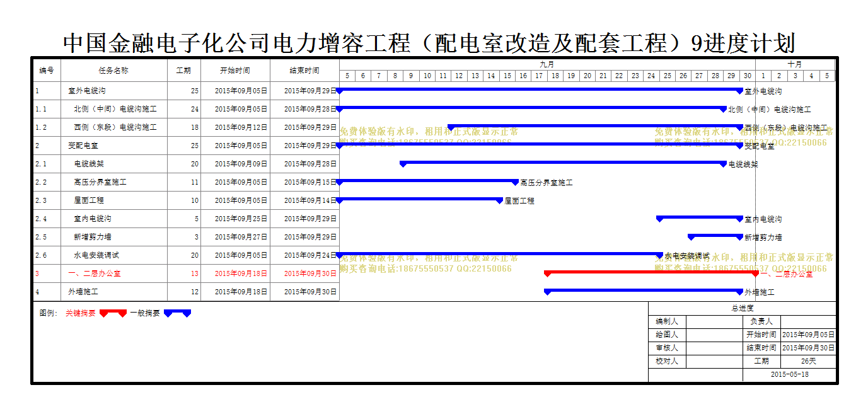Click summary start date 2015年09月05日 in info block
Viewport: 868px width, 414px height.
(x=809, y=335)
